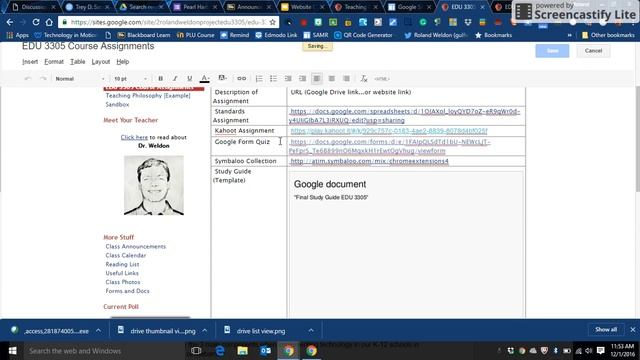Viewport: 640px width, 360px height.
Task: Expand options for drive thumbnail download
Action: coord(204,331)
